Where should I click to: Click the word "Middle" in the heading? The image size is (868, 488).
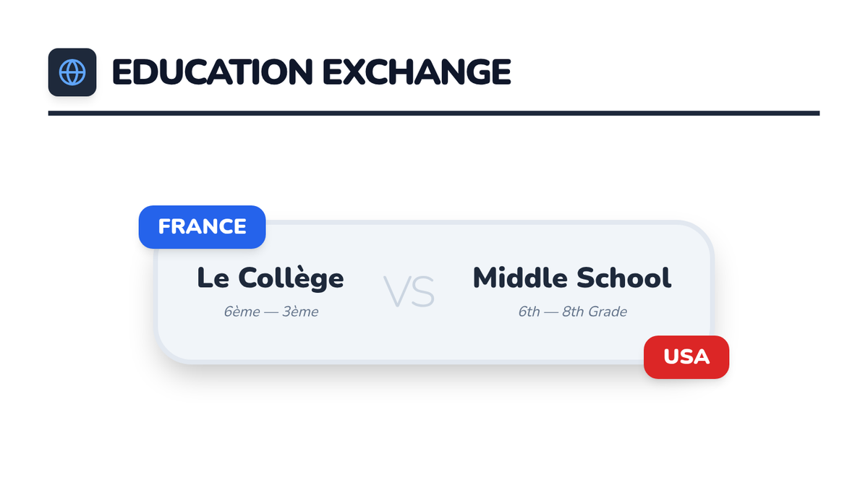[520, 278]
